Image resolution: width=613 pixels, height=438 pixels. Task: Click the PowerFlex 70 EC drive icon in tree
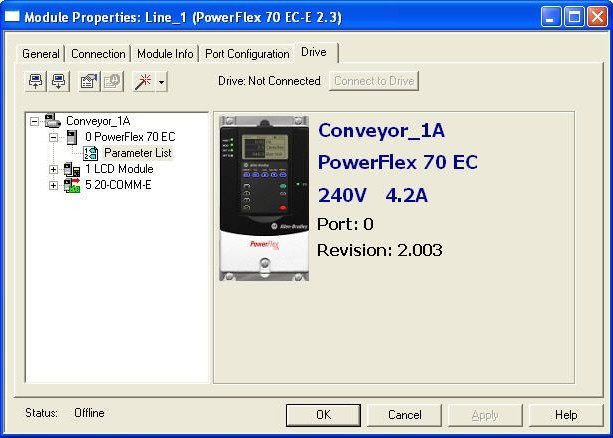[70, 137]
